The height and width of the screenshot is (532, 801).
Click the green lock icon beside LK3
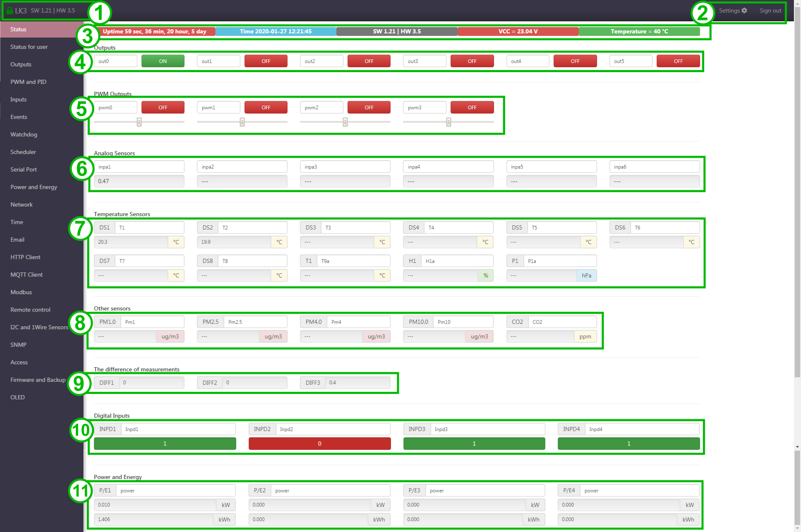pyautogui.click(x=10, y=10)
